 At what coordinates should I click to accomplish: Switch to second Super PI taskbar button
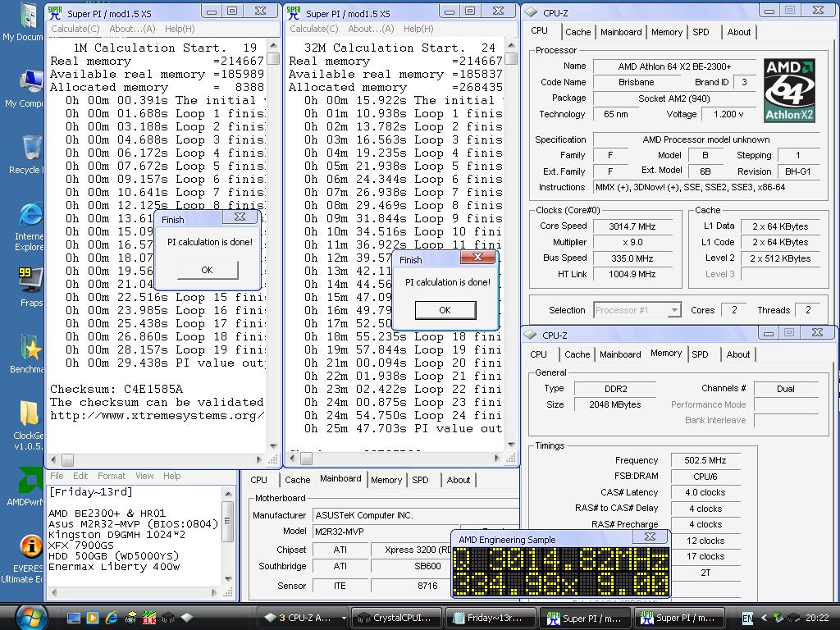679,619
